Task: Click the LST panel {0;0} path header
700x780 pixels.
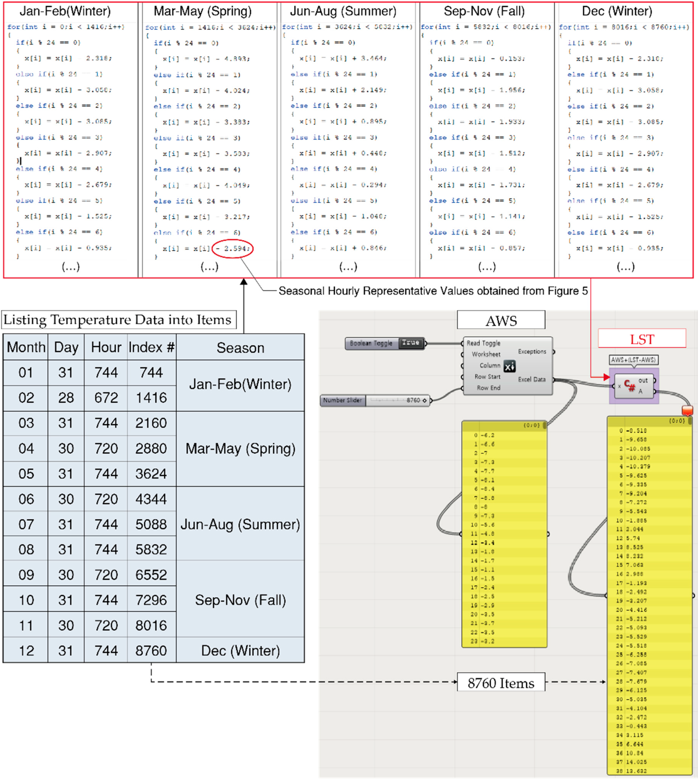Action: [x=677, y=421]
